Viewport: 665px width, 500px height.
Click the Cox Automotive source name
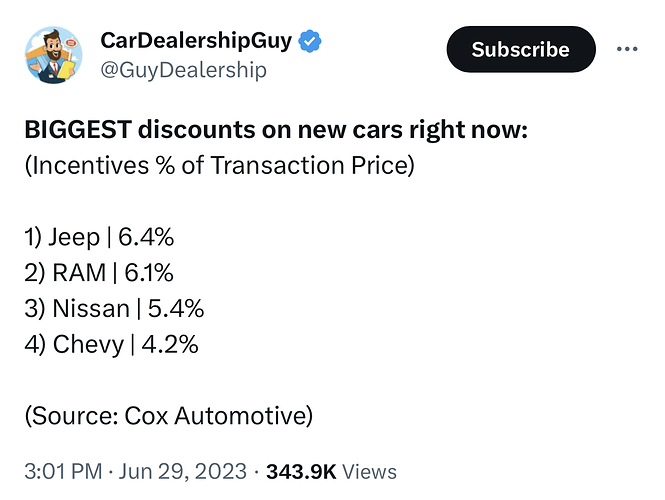point(216,416)
